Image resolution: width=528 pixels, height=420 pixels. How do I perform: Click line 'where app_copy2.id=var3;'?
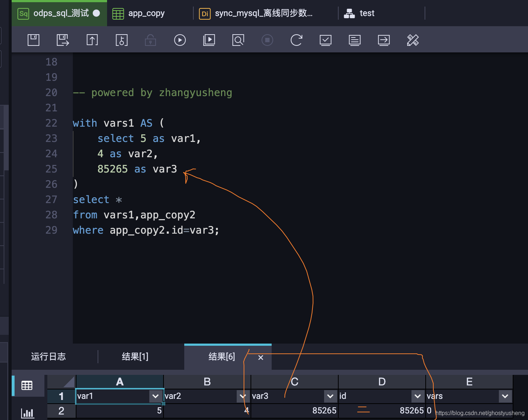tap(146, 230)
